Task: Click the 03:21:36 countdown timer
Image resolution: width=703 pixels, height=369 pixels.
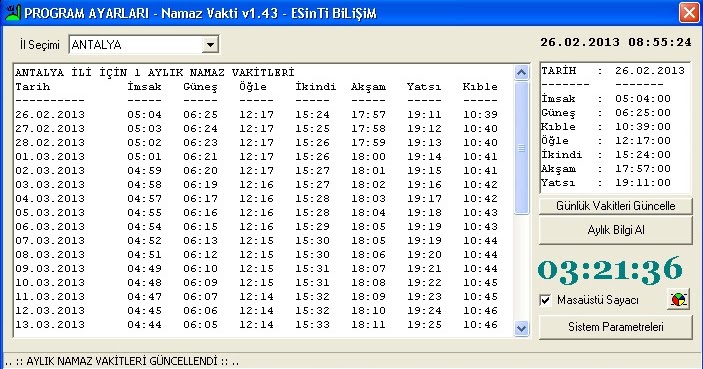Action: coord(610,270)
